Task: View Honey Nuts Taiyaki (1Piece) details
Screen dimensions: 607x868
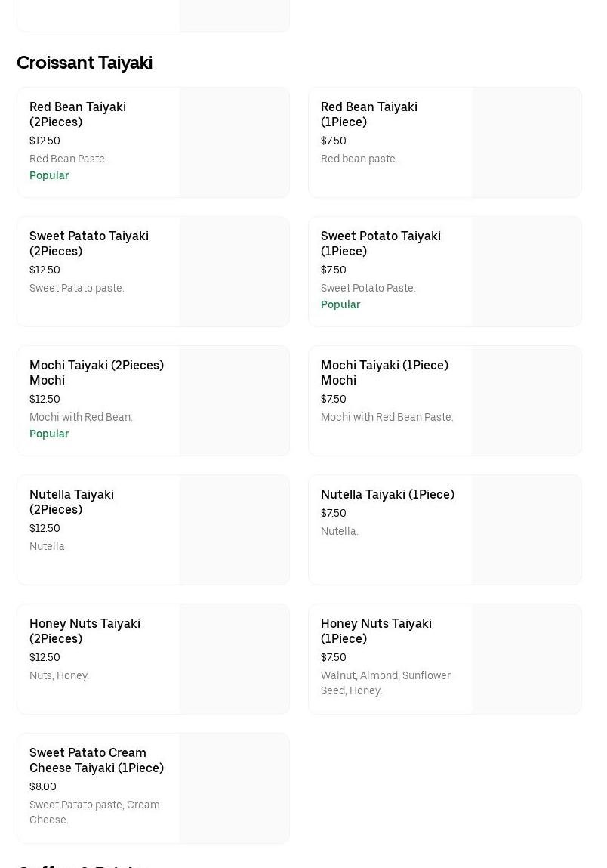Action: (376, 631)
